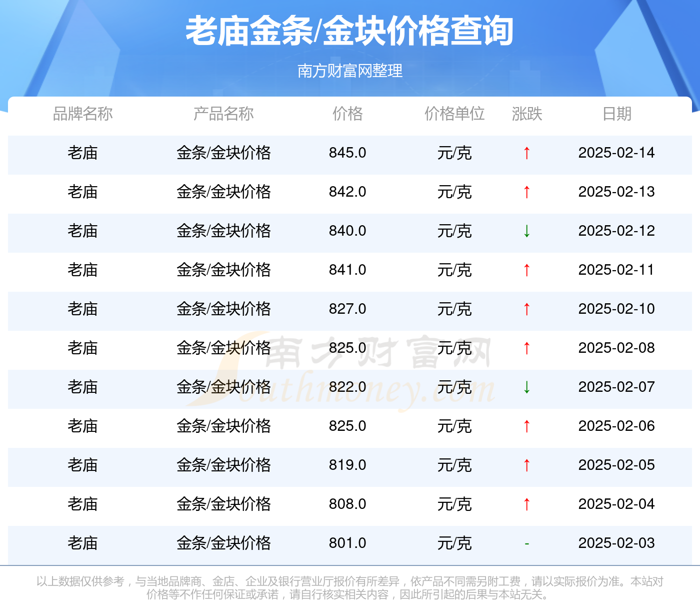Click the date 2025-02-06
The image size is (700, 602).
tap(616, 426)
